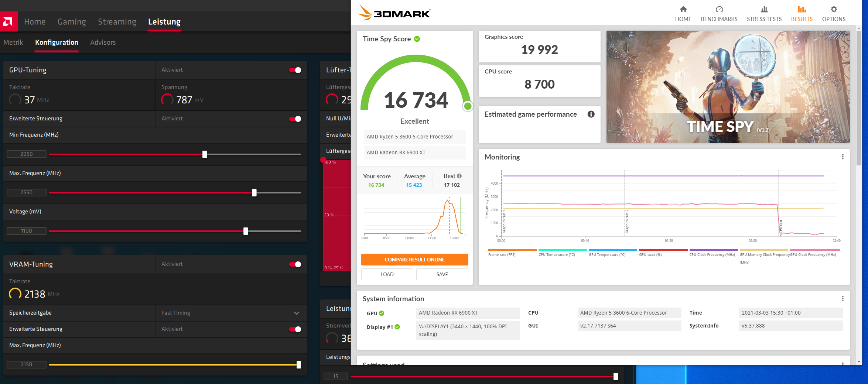Click the 3DMark vertical scrollbar
Screen dimensions: 868x384
click(x=859, y=98)
